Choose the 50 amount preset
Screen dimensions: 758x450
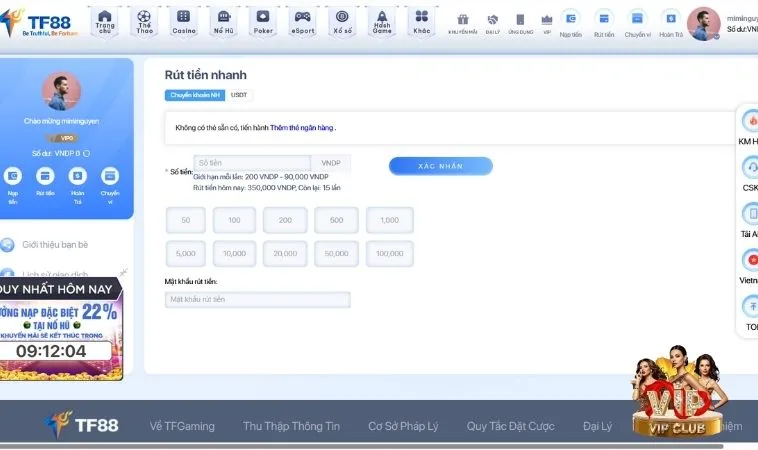(x=186, y=220)
